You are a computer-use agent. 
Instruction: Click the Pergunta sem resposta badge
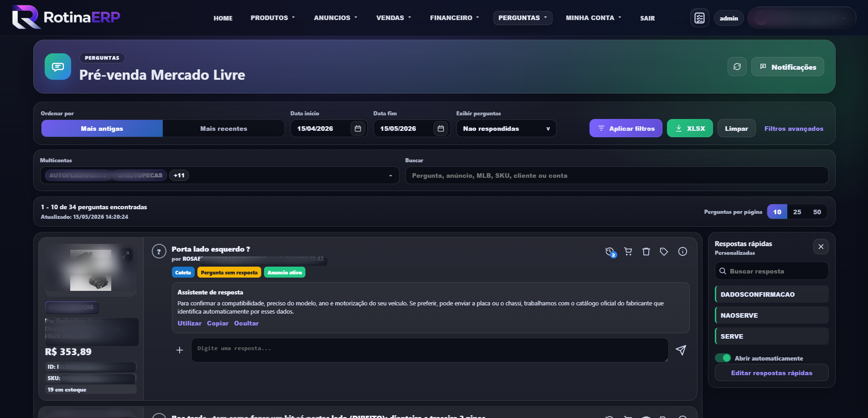(x=229, y=273)
